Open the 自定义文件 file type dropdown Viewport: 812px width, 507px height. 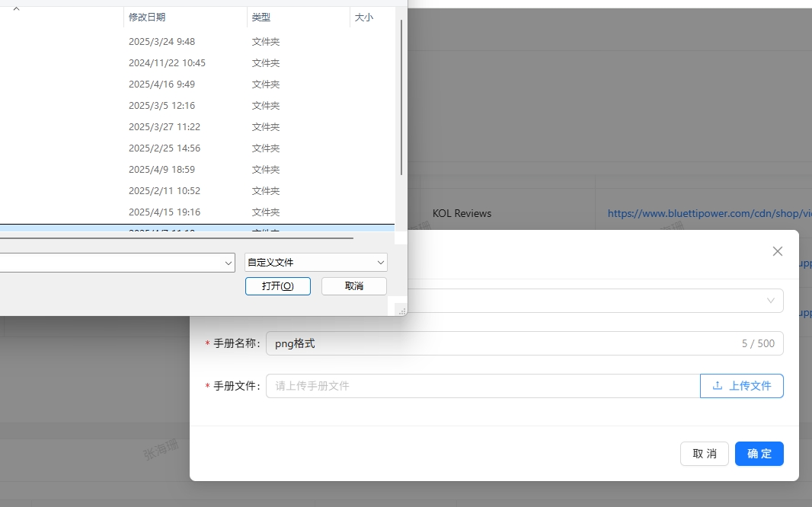(316, 263)
